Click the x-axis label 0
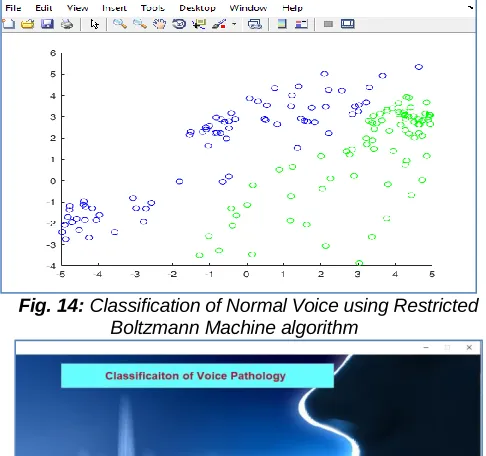486x456 pixels. (246, 274)
